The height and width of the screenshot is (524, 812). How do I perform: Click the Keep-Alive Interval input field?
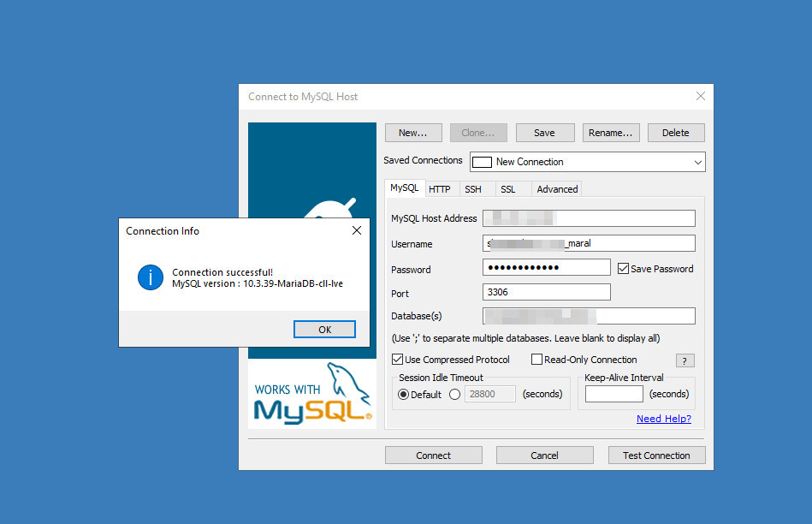click(x=613, y=394)
